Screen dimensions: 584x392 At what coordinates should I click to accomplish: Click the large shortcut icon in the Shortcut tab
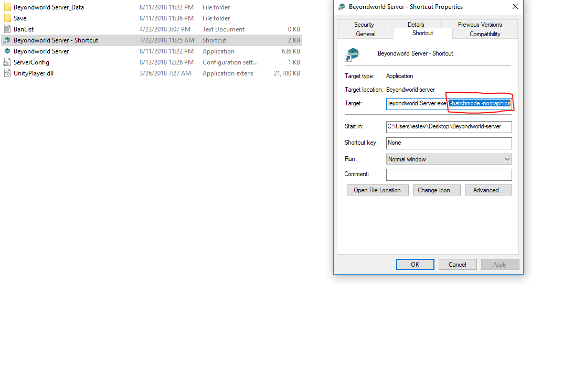coord(352,55)
